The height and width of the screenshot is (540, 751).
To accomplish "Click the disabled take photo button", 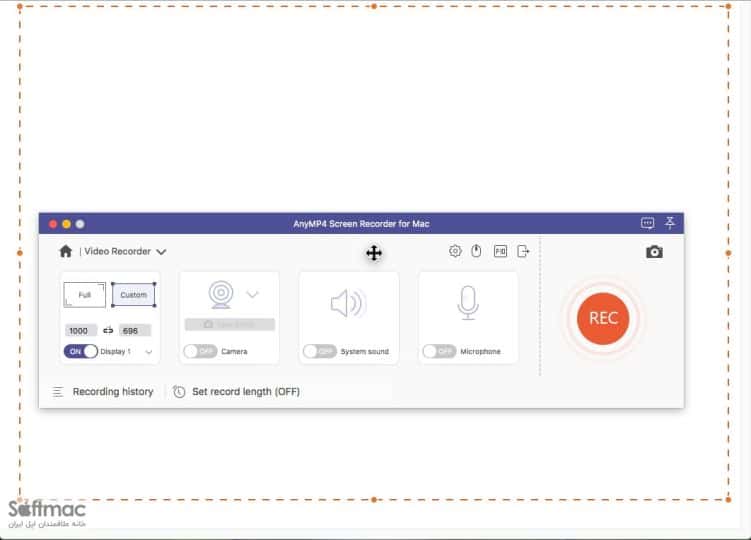I will pos(230,324).
